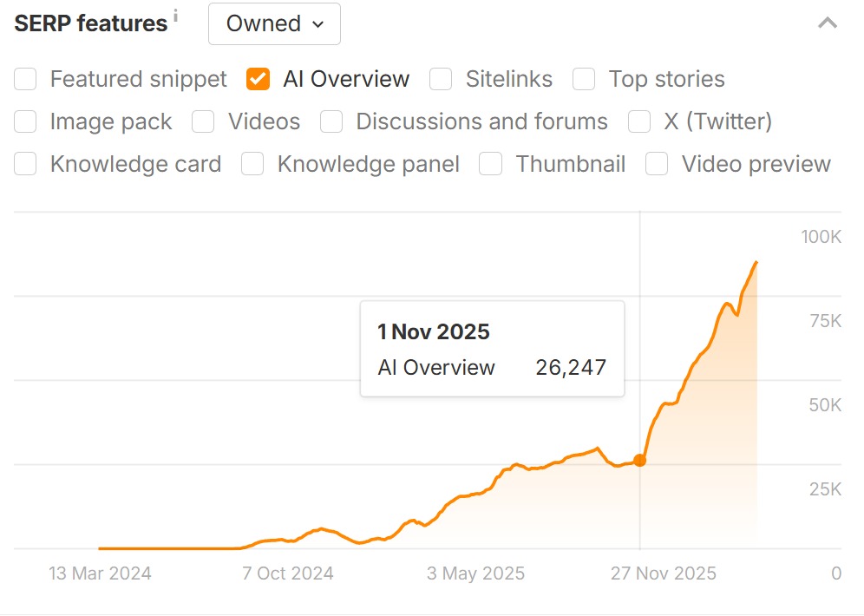The width and height of the screenshot is (864, 616).
Task: Enable the Top stories filter
Action: (584, 79)
